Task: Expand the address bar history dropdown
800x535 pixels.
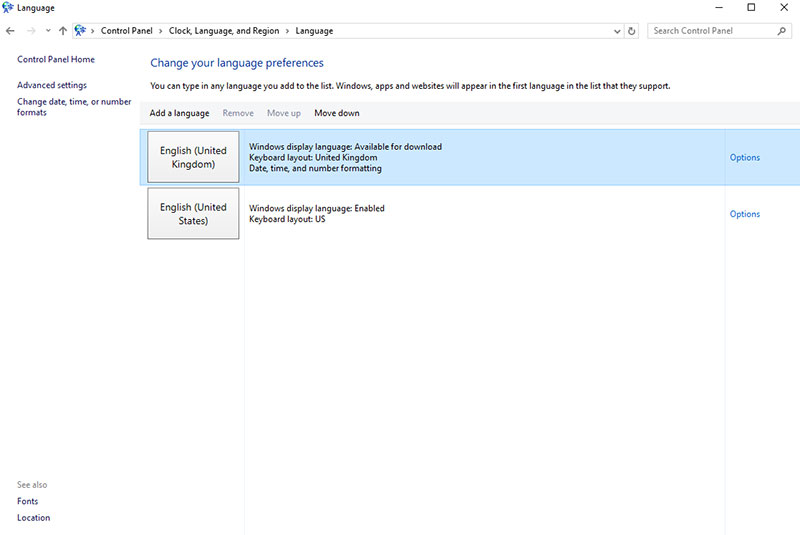Action: coord(617,31)
